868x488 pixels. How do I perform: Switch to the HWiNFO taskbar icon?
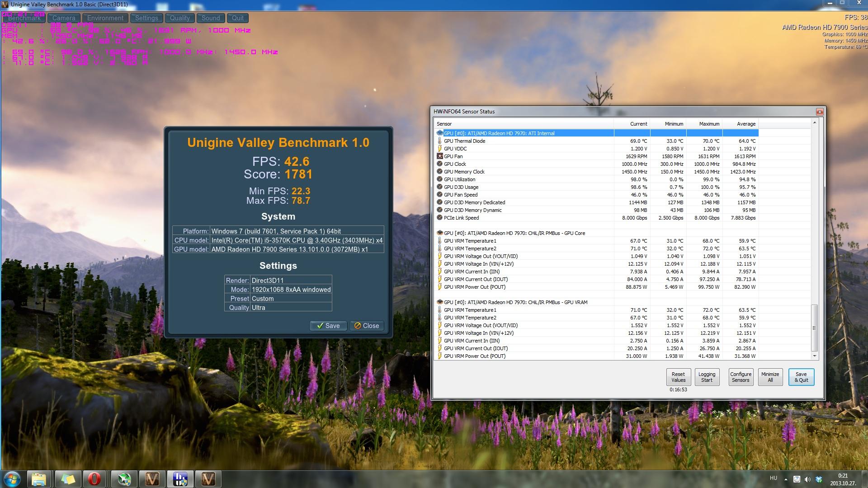coord(180,479)
